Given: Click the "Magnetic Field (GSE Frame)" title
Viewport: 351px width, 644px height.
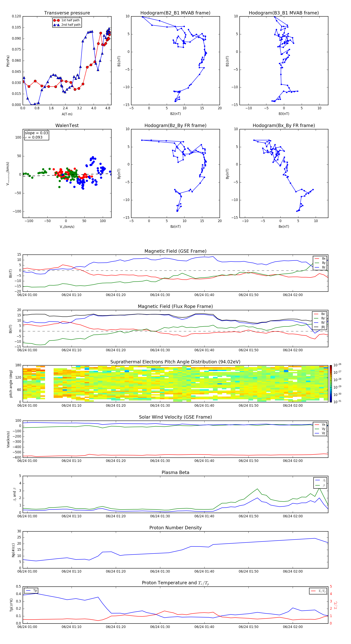Looking at the screenshot, I should click(x=175, y=251).
